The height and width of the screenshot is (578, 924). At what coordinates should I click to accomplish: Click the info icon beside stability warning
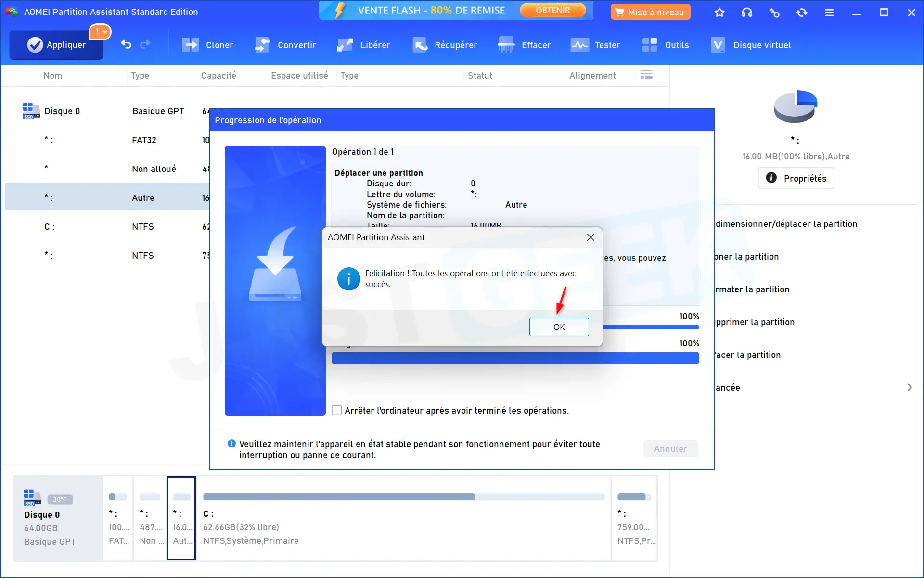(231, 443)
